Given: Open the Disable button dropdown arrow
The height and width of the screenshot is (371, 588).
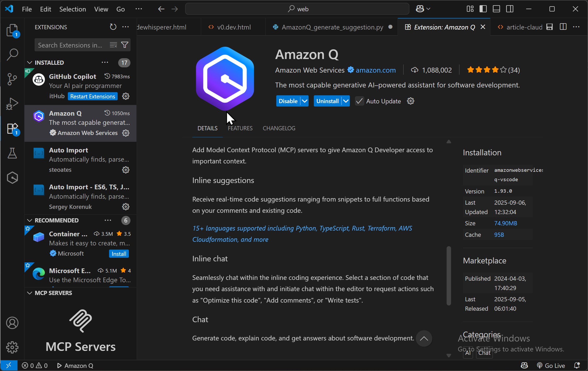Looking at the screenshot, I should click(305, 101).
